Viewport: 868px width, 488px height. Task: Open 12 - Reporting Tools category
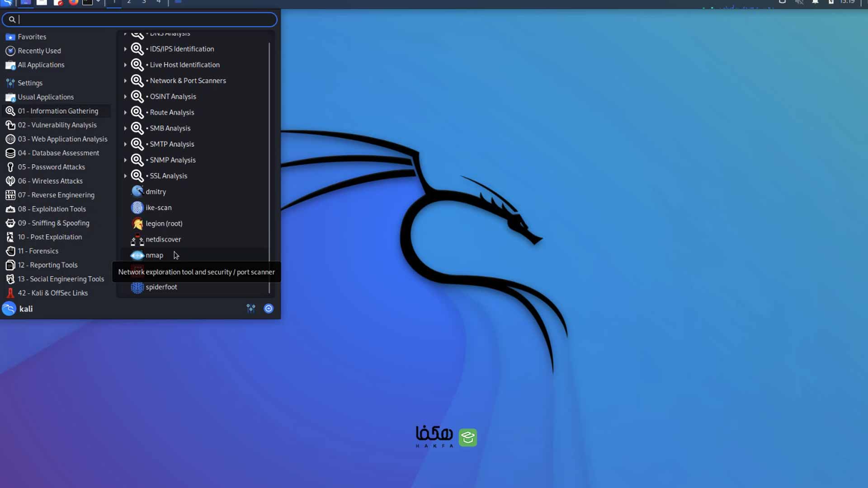click(x=57, y=265)
